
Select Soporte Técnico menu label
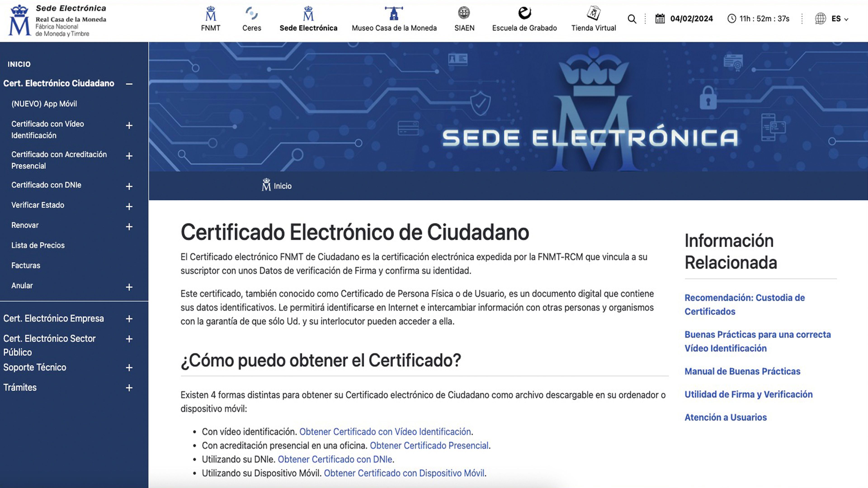coord(35,367)
